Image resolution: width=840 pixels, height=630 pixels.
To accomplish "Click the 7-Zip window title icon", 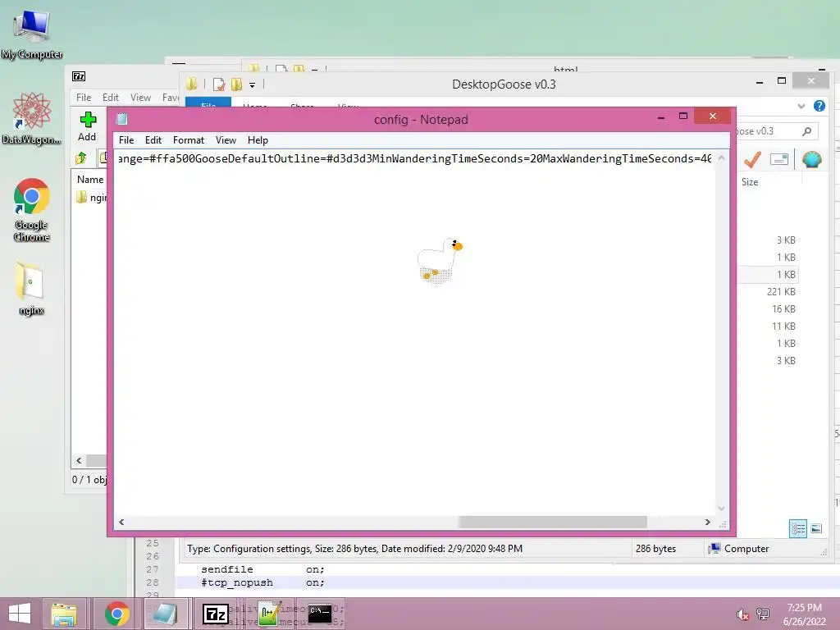I will tap(79, 76).
